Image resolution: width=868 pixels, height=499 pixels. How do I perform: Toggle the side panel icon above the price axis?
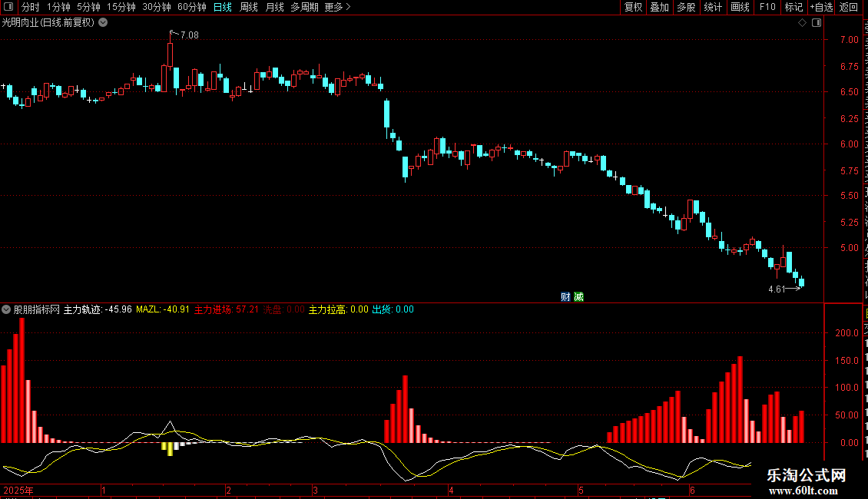tap(817, 23)
